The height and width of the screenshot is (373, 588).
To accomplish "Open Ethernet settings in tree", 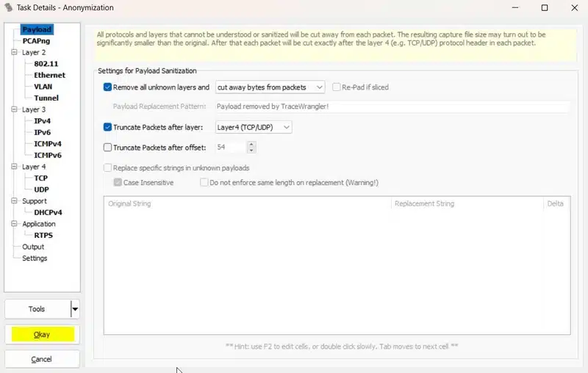I will coord(49,76).
